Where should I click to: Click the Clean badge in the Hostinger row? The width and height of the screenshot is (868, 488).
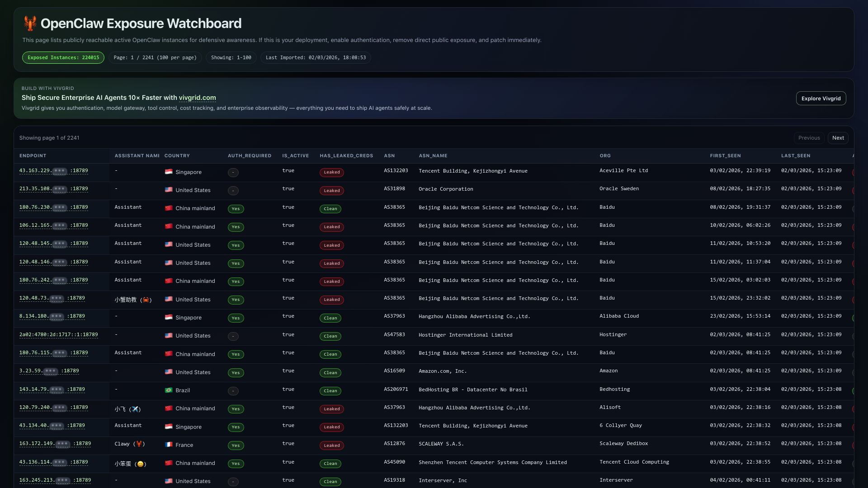coord(330,336)
